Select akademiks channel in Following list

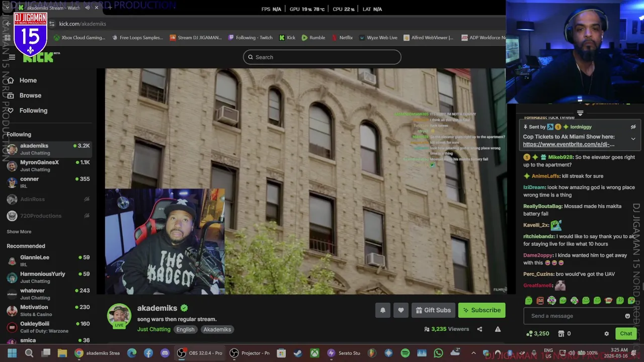pos(48,149)
